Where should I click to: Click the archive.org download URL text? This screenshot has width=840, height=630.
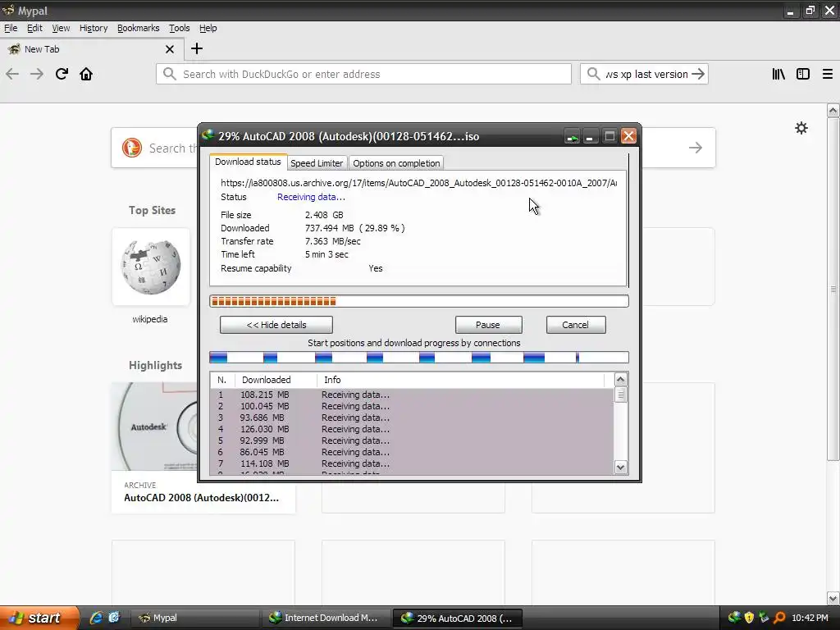click(418, 183)
